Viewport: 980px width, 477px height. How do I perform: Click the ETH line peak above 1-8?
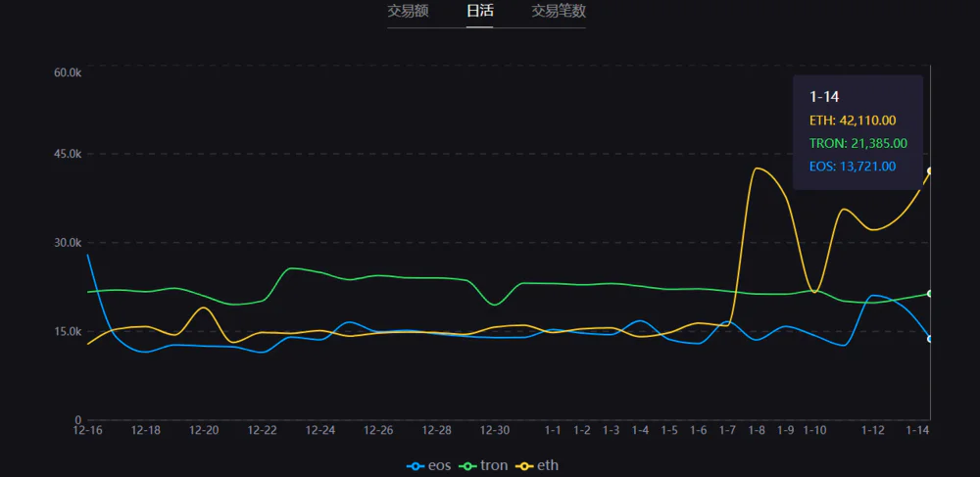[x=756, y=168]
